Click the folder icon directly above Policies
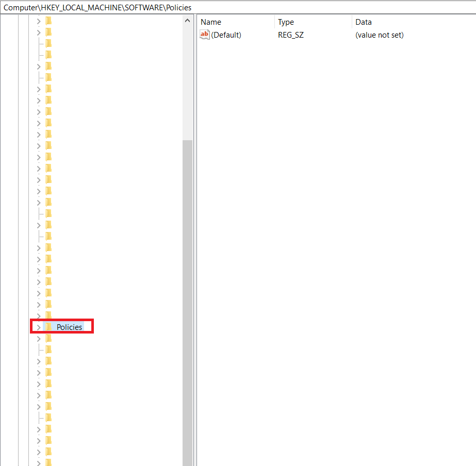This screenshot has width=476, height=466. 48,315
